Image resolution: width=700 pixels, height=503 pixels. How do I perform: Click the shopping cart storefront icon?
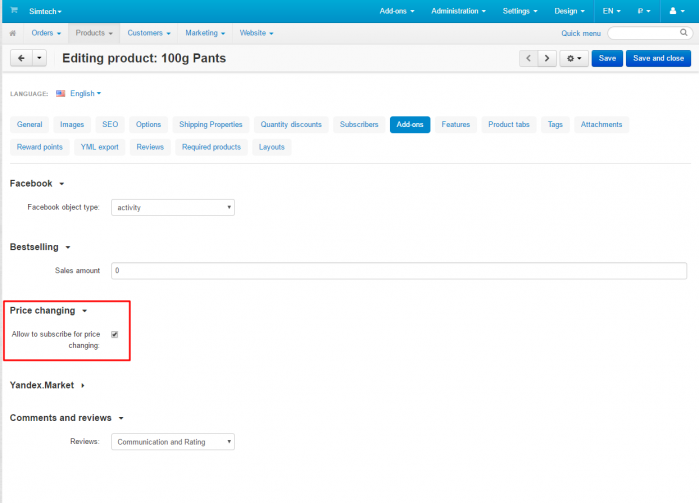[14, 10]
